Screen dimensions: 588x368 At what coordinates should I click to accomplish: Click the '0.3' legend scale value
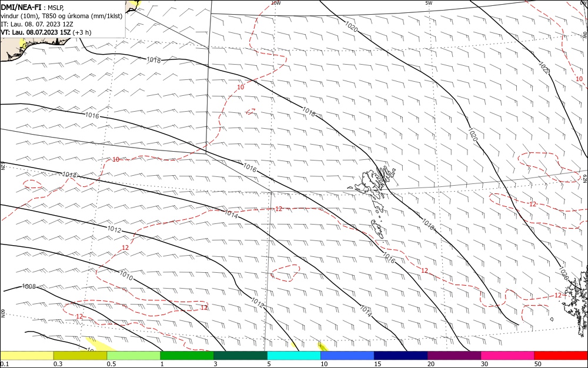tap(58, 364)
